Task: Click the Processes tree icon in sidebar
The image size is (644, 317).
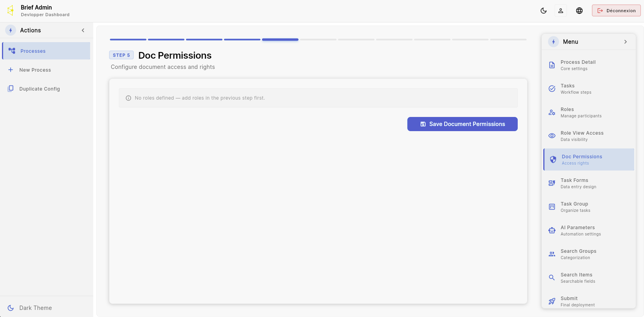Action: tap(12, 51)
